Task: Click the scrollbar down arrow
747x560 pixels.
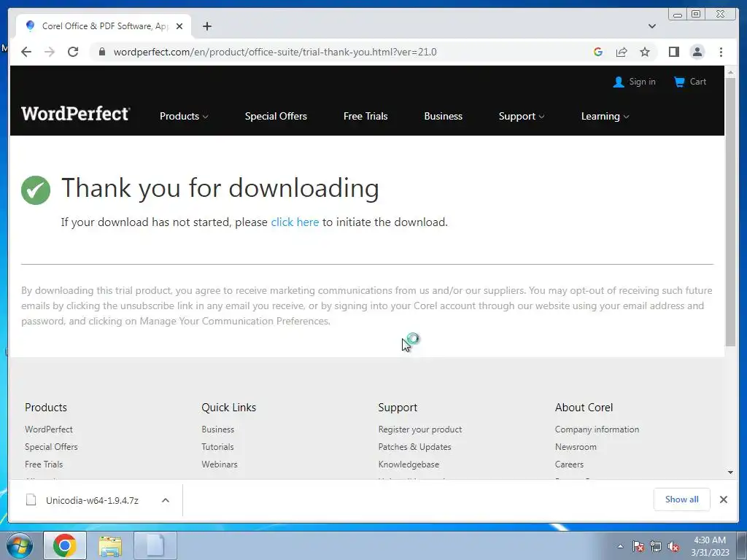Action: click(x=729, y=472)
